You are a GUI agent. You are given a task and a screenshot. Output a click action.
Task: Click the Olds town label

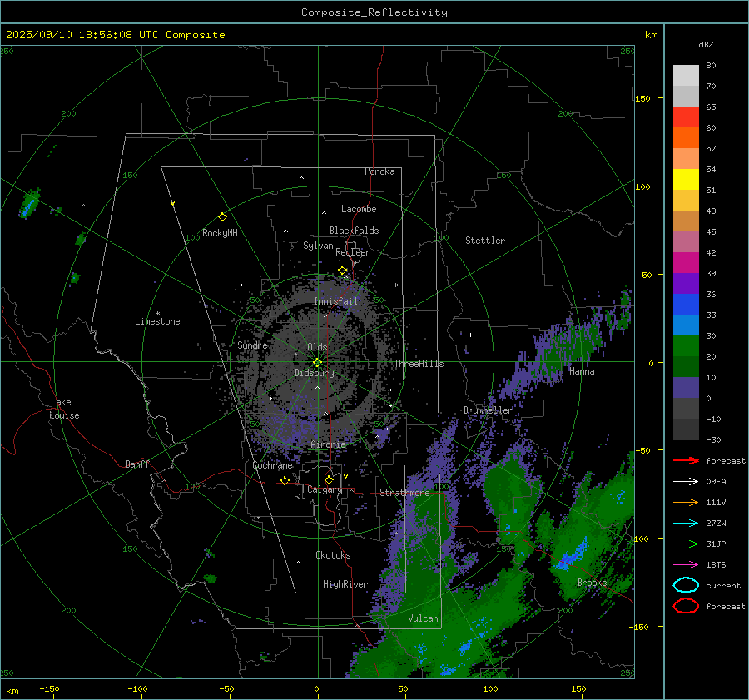tap(317, 347)
